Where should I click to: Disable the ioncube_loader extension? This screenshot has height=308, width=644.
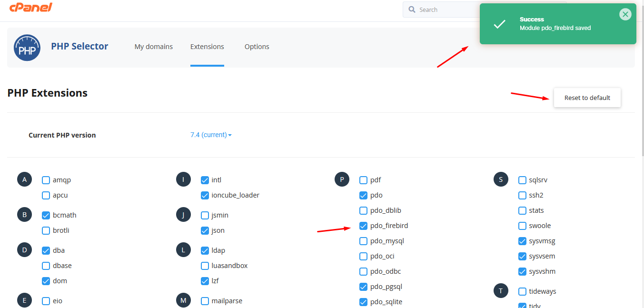click(205, 195)
